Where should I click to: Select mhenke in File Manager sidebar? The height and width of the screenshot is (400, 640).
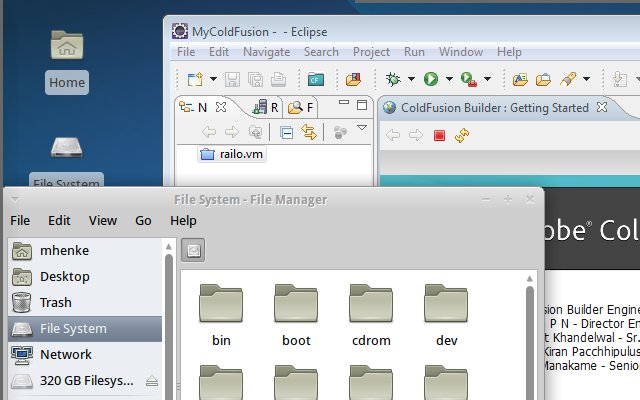tap(85, 251)
